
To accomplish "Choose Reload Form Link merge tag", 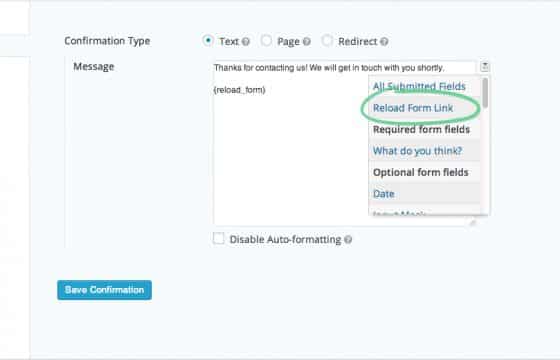I will [413, 108].
